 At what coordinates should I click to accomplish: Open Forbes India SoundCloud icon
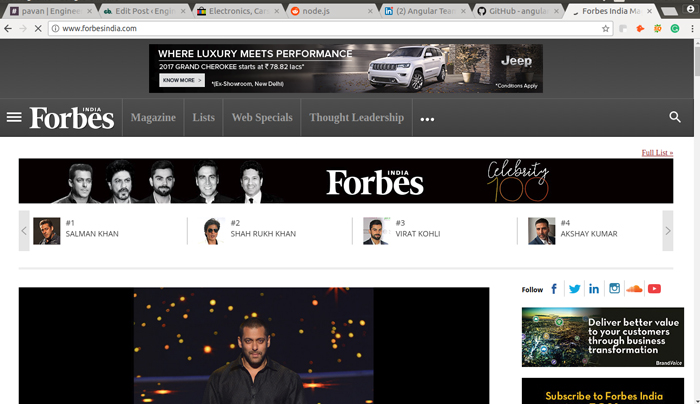(634, 289)
